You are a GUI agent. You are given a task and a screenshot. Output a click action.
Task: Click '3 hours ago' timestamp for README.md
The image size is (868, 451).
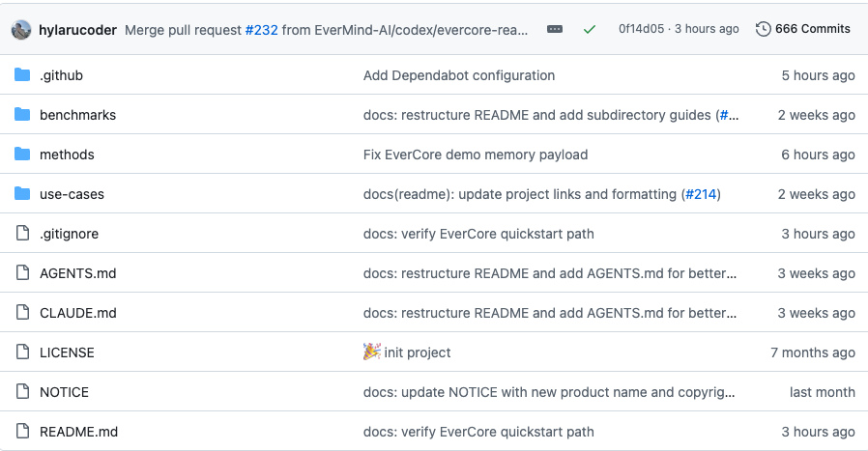(818, 432)
